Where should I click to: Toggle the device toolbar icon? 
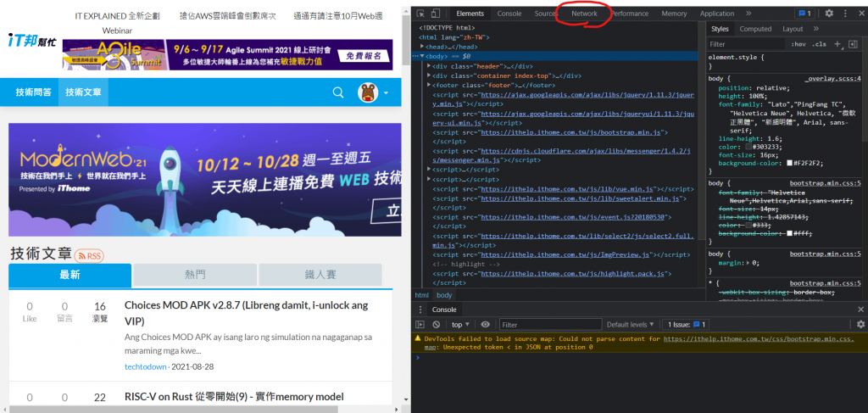tap(436, 14)
